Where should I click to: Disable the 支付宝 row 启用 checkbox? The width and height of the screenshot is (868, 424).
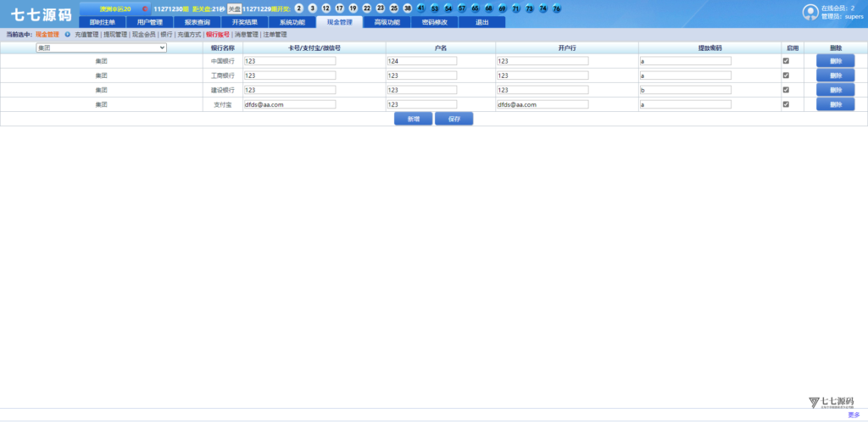click(786, 104)
